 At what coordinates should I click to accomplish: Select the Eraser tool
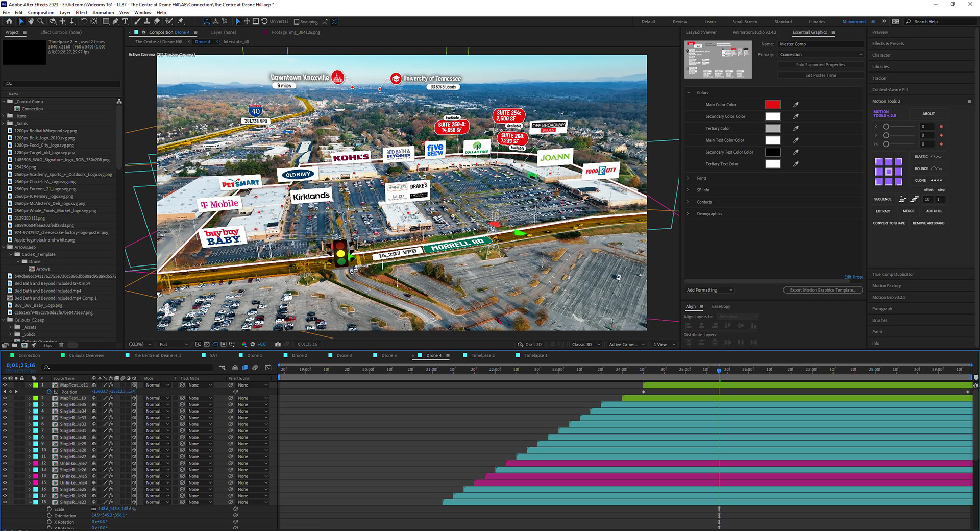(157, 21)
